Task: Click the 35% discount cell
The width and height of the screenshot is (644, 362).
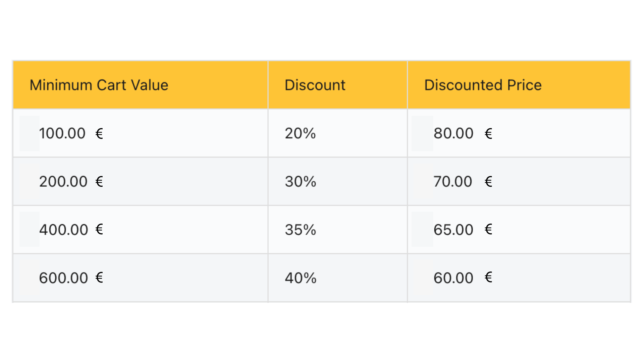Action: (337, 230)
